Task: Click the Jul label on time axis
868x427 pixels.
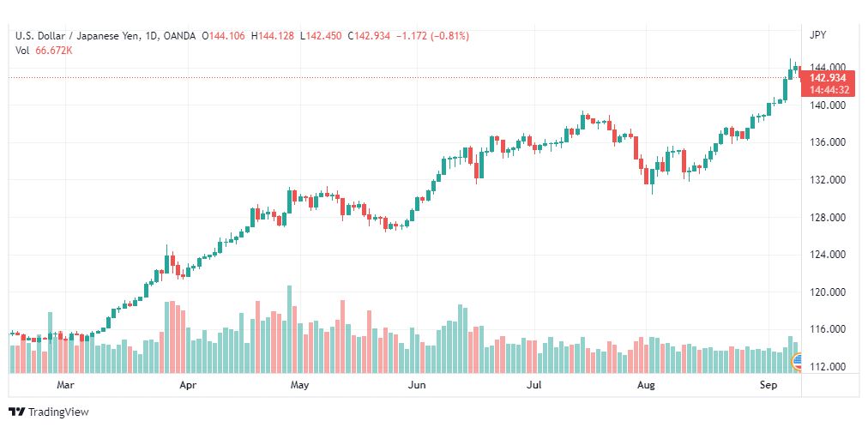Action: coord(534,386)
